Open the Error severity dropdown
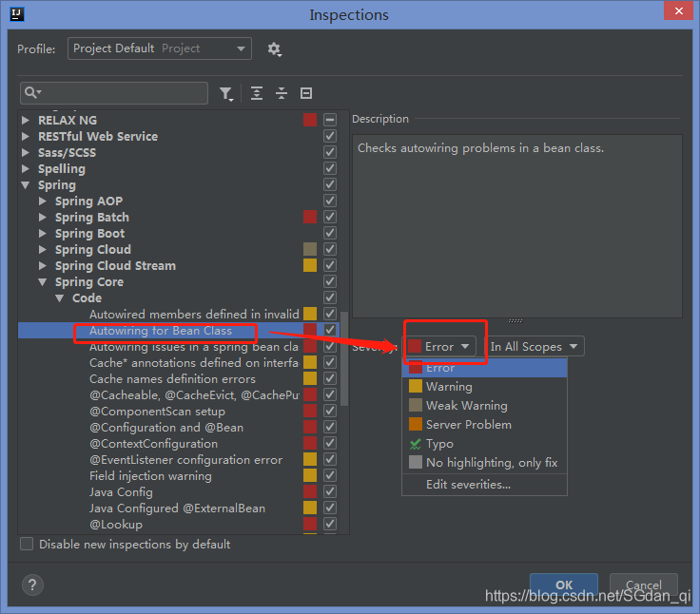The width and height of the screenshot is (700, 614). [x=439, y=346]
